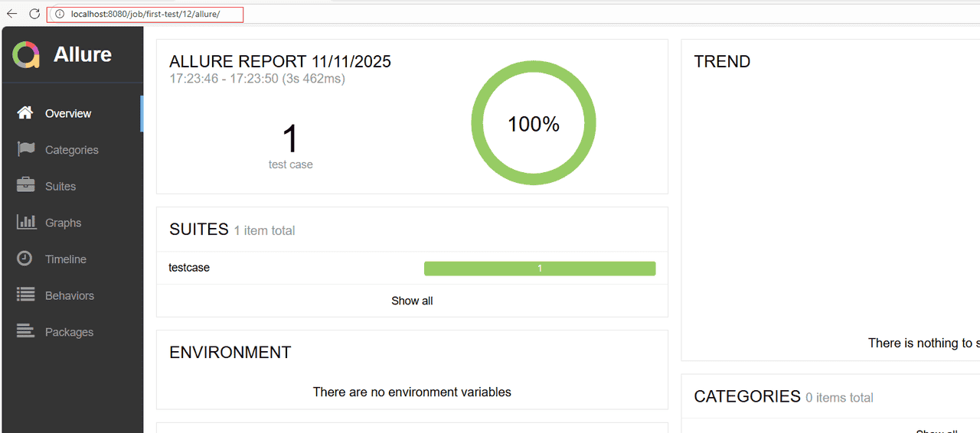Click the SUITES widget heading
The width and height of the screenshot is (980, 433).
pyautogui.click(x=199, y=230)
